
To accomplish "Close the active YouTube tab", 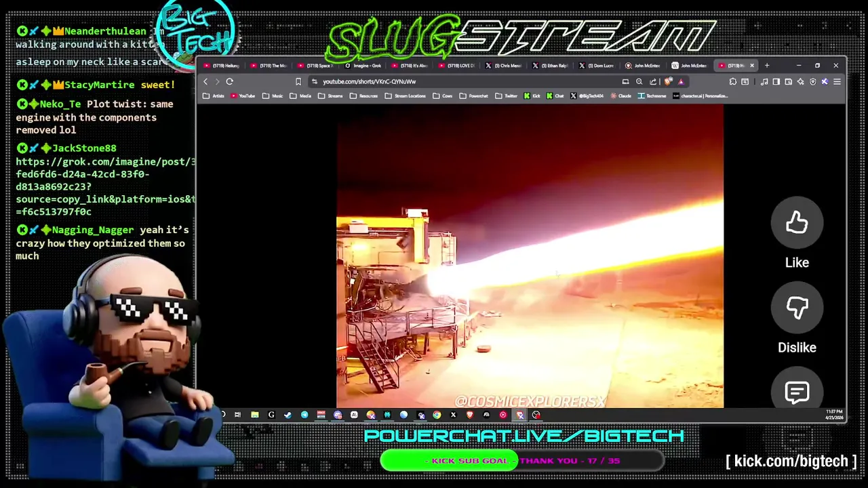I will [x=751, y=66].
